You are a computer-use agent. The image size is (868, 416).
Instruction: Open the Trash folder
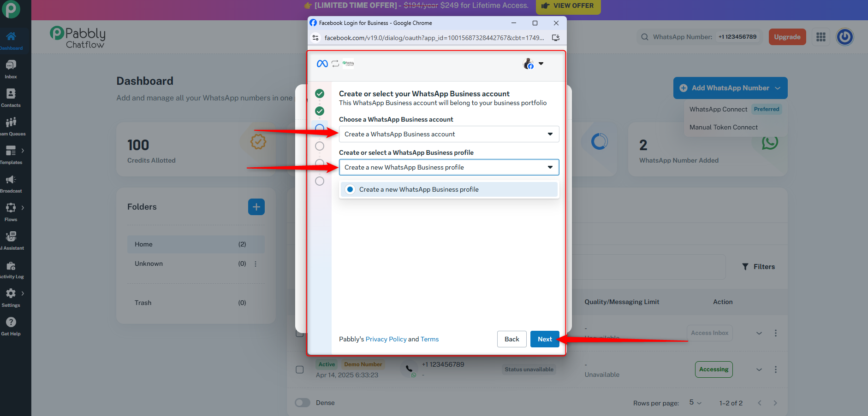coord(196,303)
